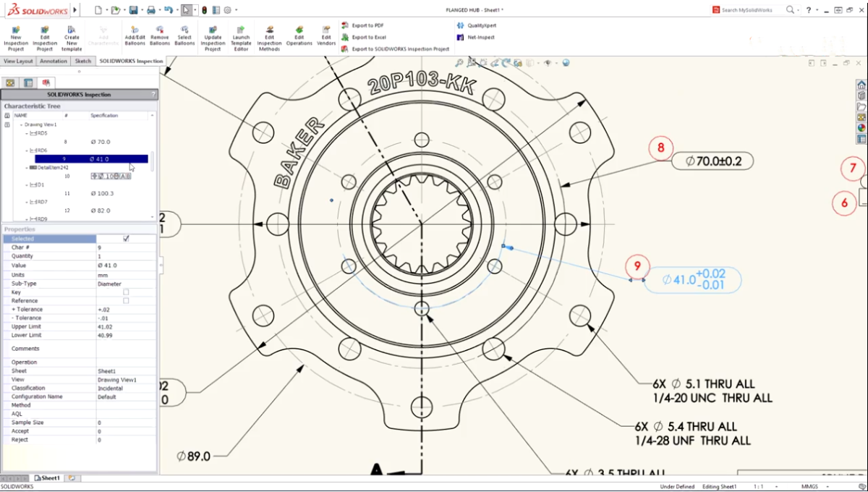The width and height of the screenshot is (868, 492).
Task: Click QualityXpert
Action: point(476,25)
